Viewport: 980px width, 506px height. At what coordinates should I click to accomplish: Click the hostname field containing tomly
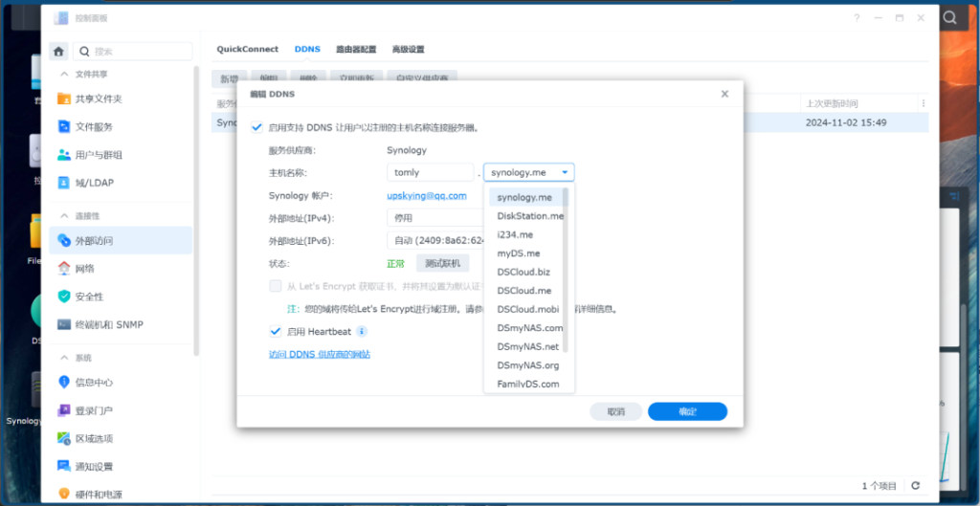click(430, 172)
